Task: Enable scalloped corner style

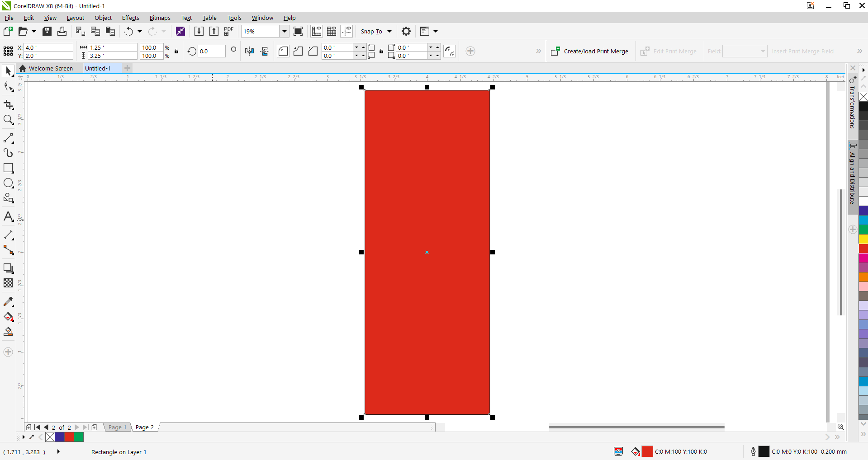Action: [298, 51]
